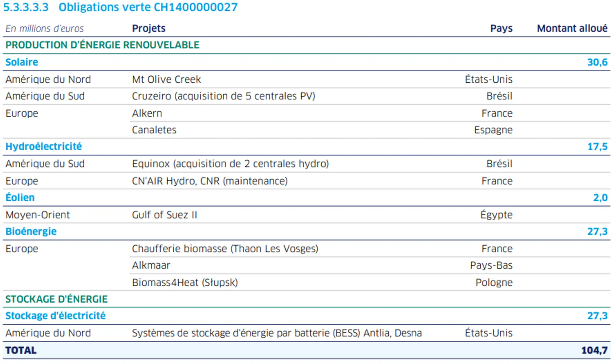Viewport: 615px width, 364px height.
Task: Select the Cruzeiro project cell
Action: tap(224, 96)
